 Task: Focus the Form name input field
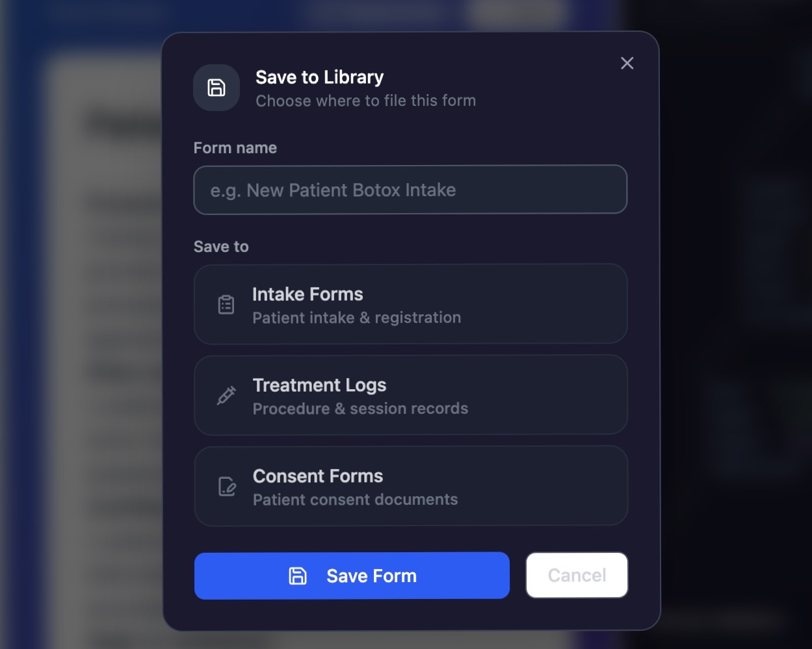[410, 190]
